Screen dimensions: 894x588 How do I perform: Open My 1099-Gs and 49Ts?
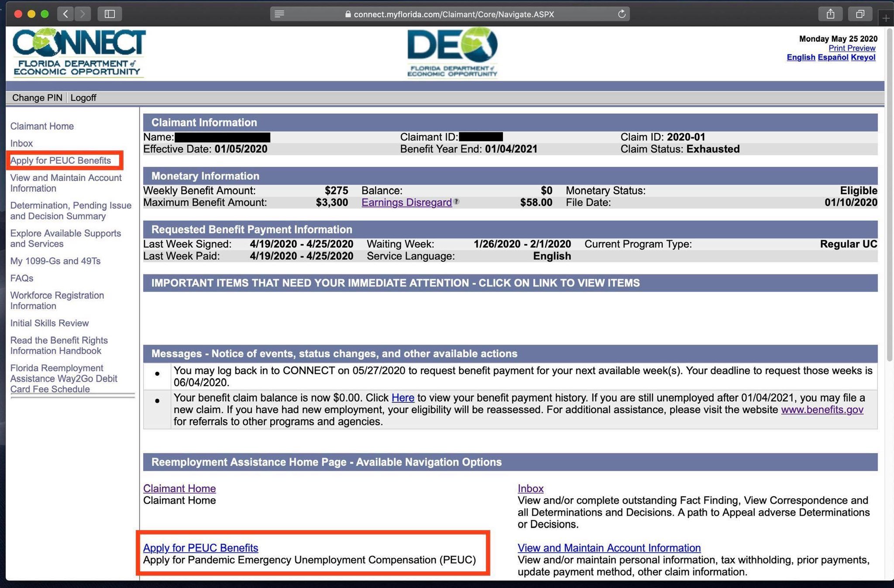click(x=55, y=261)
